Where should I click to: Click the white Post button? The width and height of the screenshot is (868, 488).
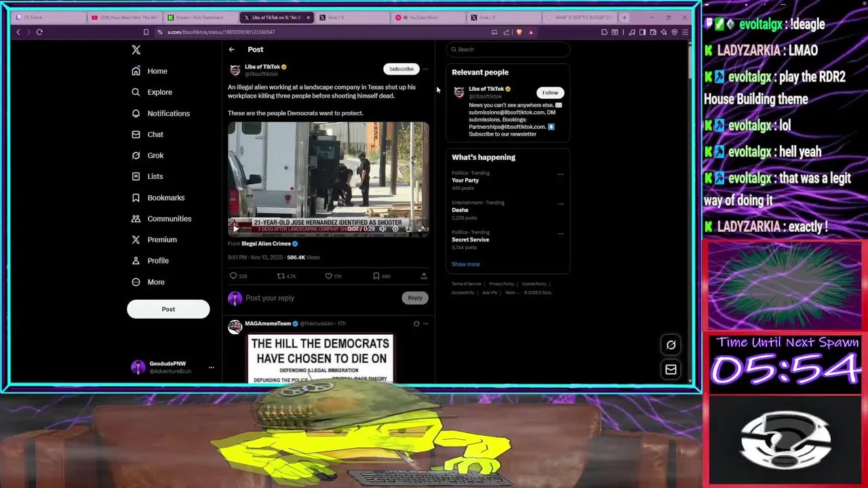tap(168, 309)
